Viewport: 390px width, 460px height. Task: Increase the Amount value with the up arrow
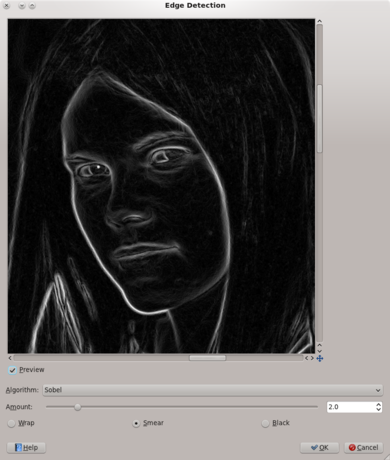click(378, 405)
